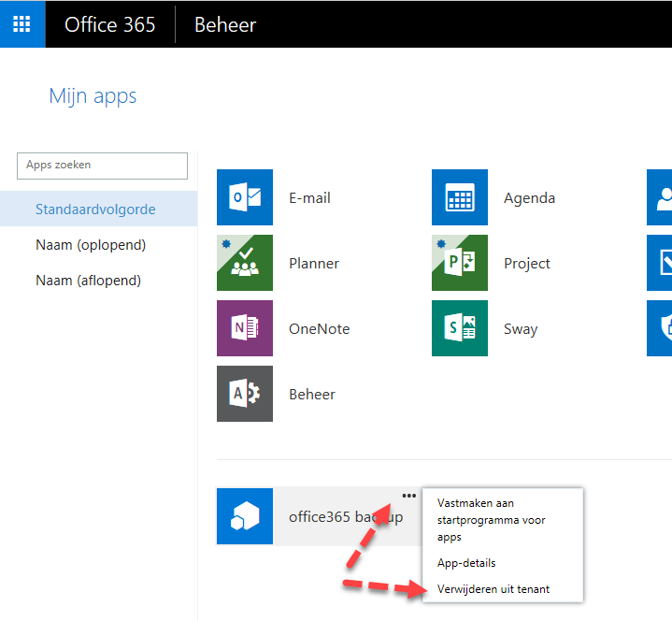The height and width of the screenshot is (621, 672).
Task: Launch the OneNote app icon
Action: 245,328
